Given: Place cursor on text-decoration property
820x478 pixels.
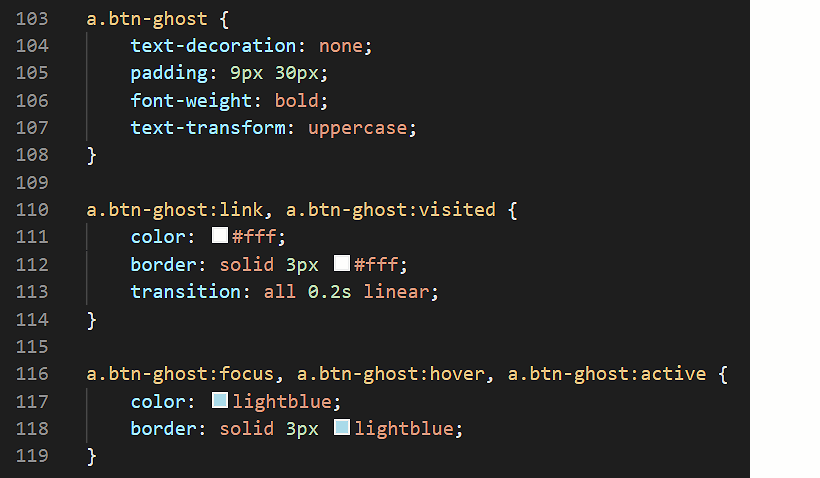Looking at the screenshot, I should 213,46.
